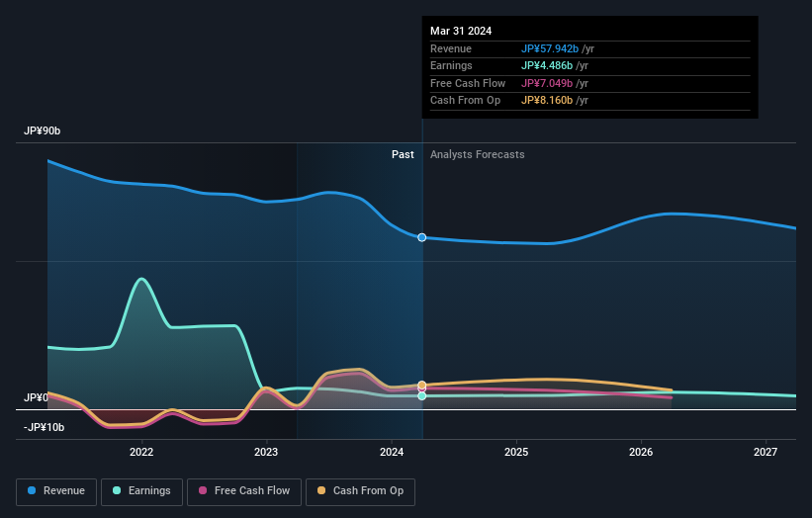
Task: Click the orange Cash From Op marker on the Mar 31 2024 line
Action: 422,385
